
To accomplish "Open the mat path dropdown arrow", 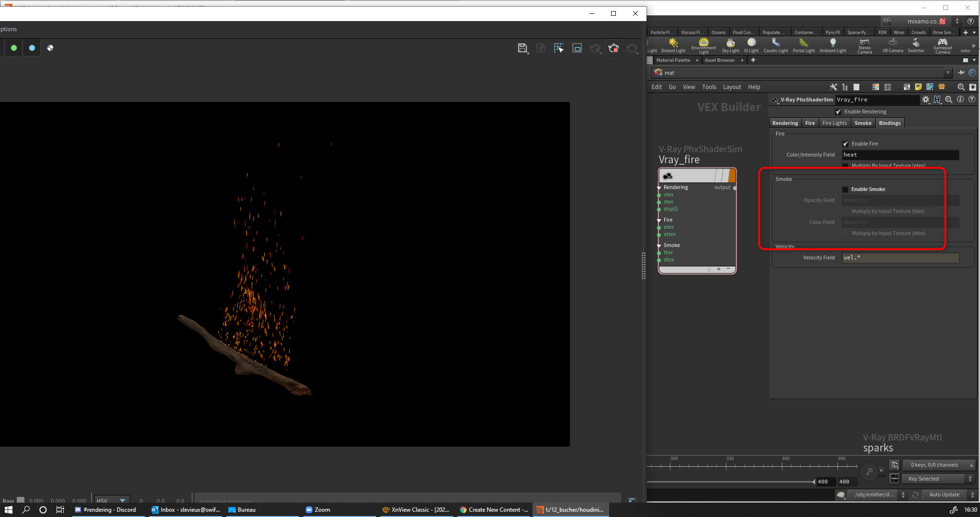I will click(948, 73).
